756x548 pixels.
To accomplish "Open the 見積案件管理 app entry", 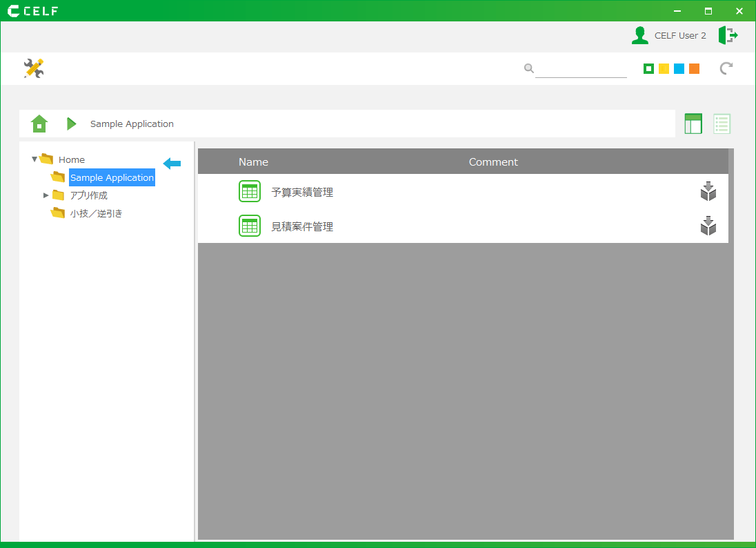I will (x=302, y=226).
